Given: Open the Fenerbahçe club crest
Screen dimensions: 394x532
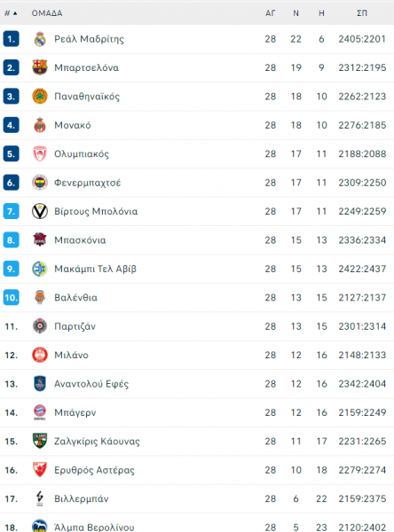Looking at the screenshot, I should 40,183.
